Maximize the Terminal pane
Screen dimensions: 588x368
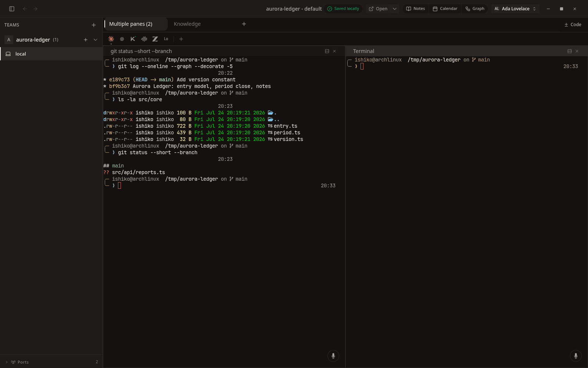pos(570,51)
